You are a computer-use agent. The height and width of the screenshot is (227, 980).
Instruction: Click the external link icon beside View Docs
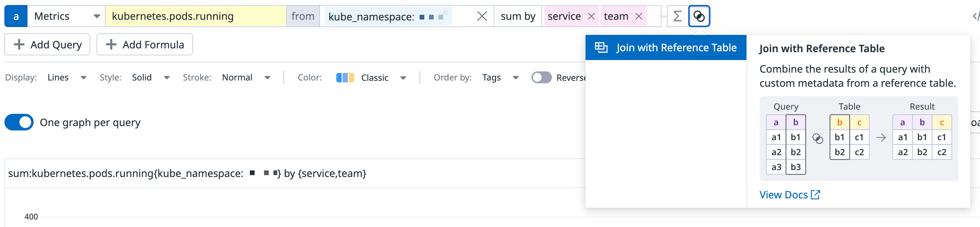pos(815,195)
